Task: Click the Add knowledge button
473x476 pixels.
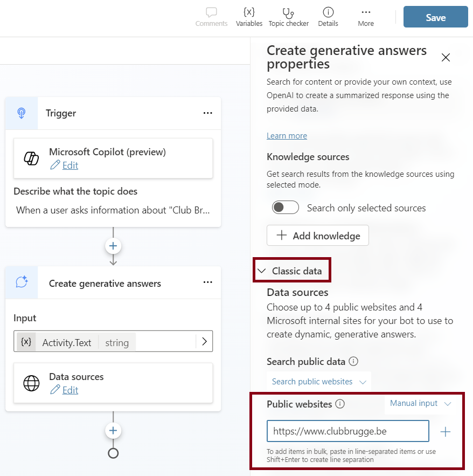Action: tap(317, 236)
